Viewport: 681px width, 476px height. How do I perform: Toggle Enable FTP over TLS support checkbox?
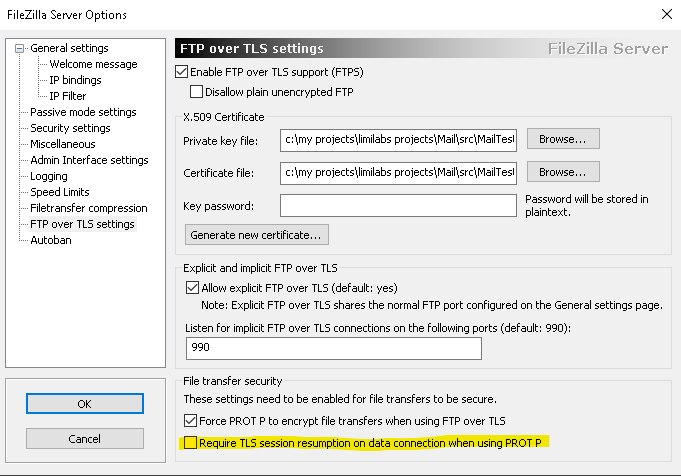pyautogui.click(x=182, y=72)
